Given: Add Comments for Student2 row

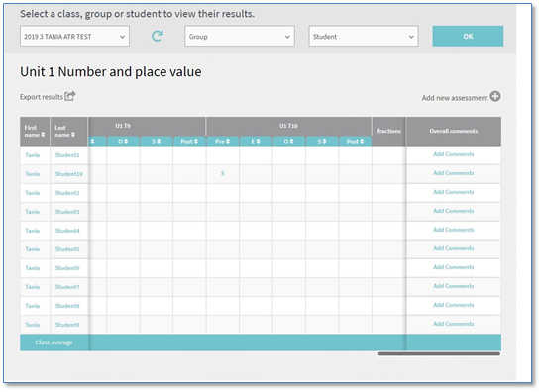Looking at the screenshot, I should point(454,192).
